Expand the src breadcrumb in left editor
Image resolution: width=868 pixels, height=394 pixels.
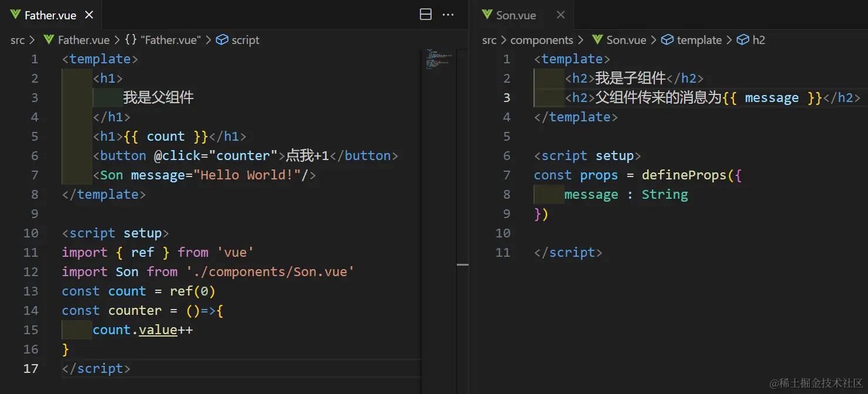coord(18,40)
